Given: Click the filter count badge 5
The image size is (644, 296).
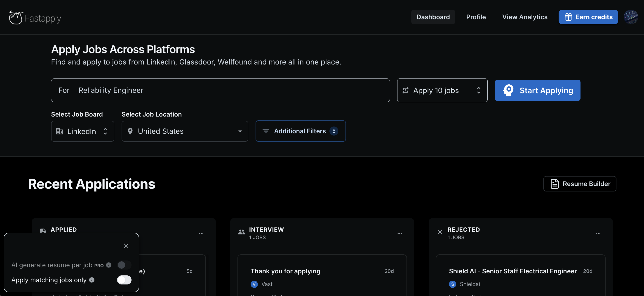Looking at the screenshot, I should coord(334,131).
